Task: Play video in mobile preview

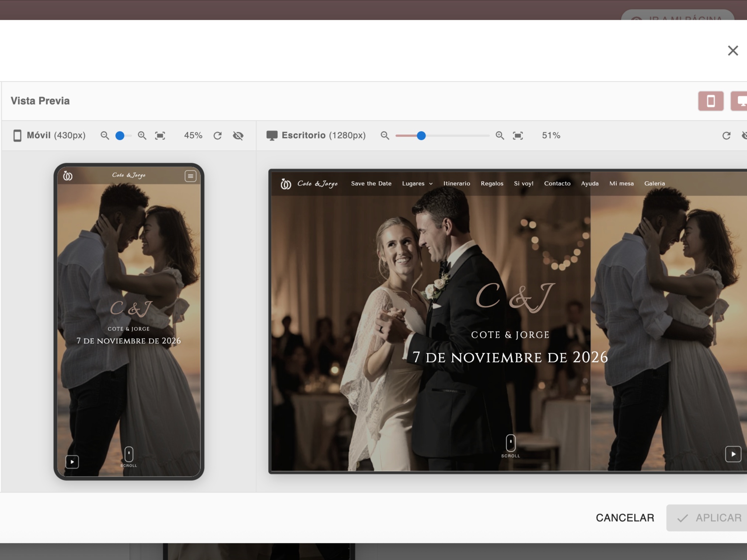Action: click(x=72, y=462)
